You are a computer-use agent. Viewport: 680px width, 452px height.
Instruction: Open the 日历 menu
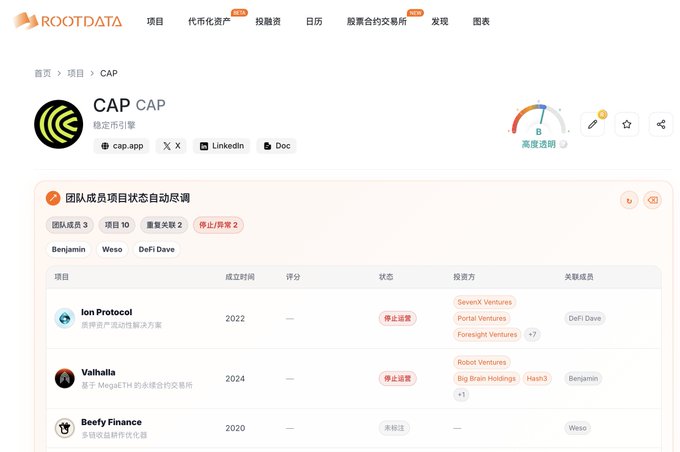pyautogui.click(x=314, y=21)
